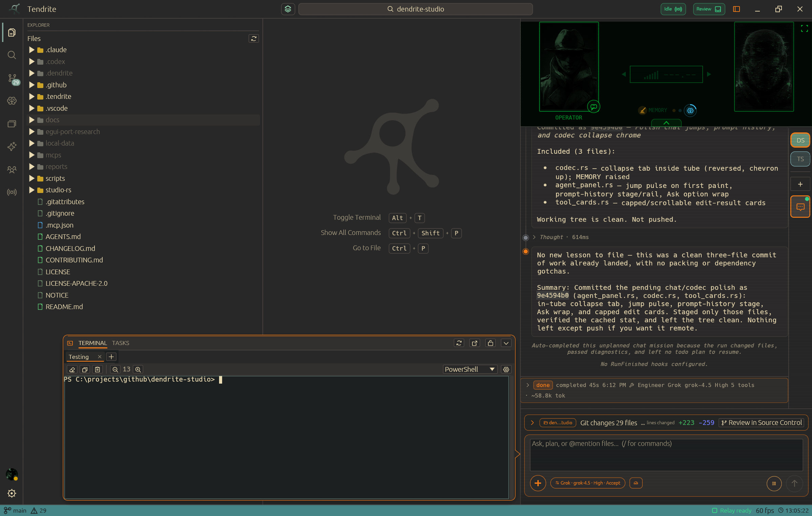This screenshot has height=516, width=812.
Task: Open Grok grok-4.5 High Accept model selector
Action: [587, 483]
